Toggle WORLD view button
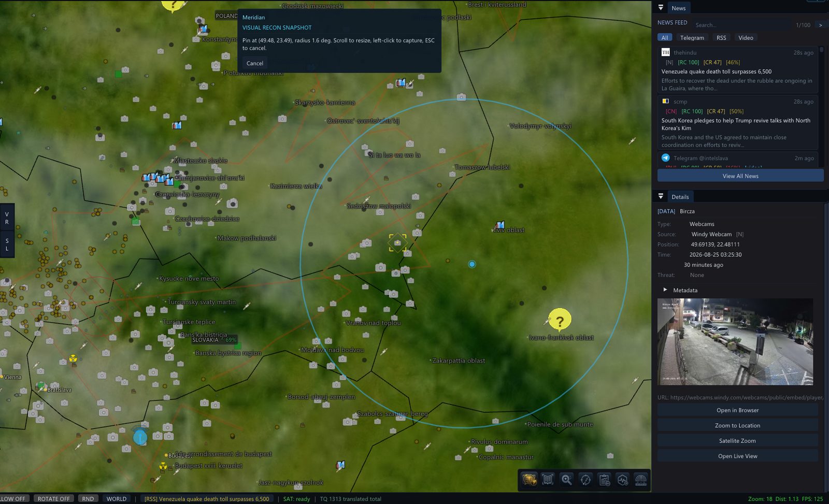 (117, 499)
